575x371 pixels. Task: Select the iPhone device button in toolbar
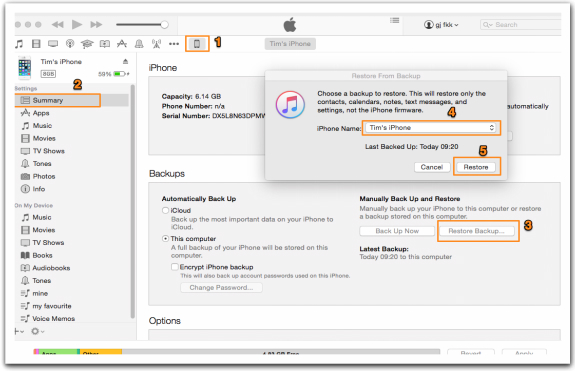point(197,44)
